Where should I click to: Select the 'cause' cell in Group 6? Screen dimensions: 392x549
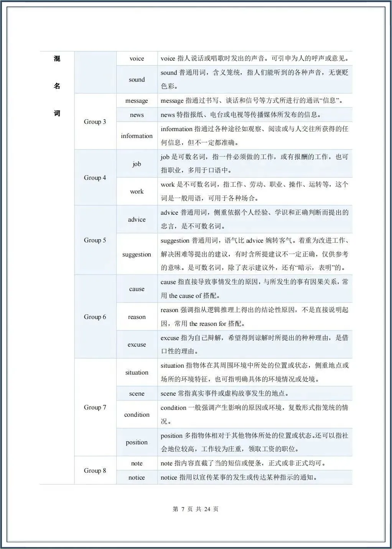click(137, 289)
